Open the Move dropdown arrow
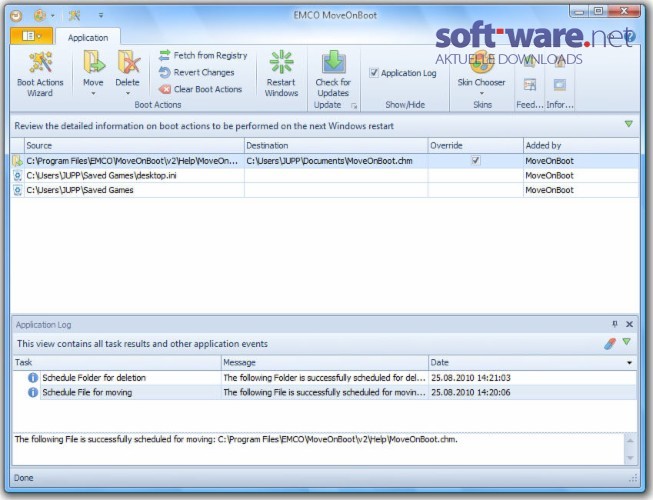 pyautogui.click(x=93, y=93)
